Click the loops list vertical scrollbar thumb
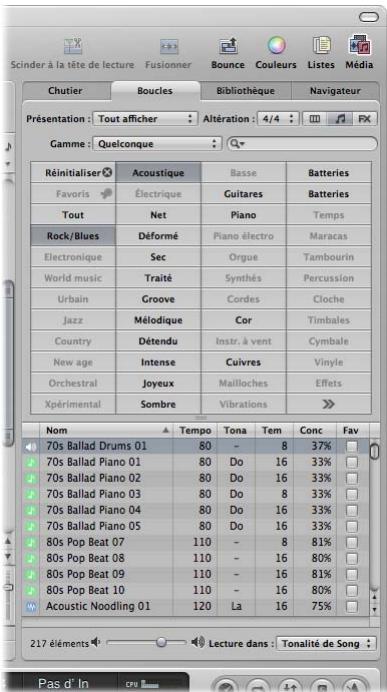The image size is (387, 692). pyautogui.click(x=374, y=451)
